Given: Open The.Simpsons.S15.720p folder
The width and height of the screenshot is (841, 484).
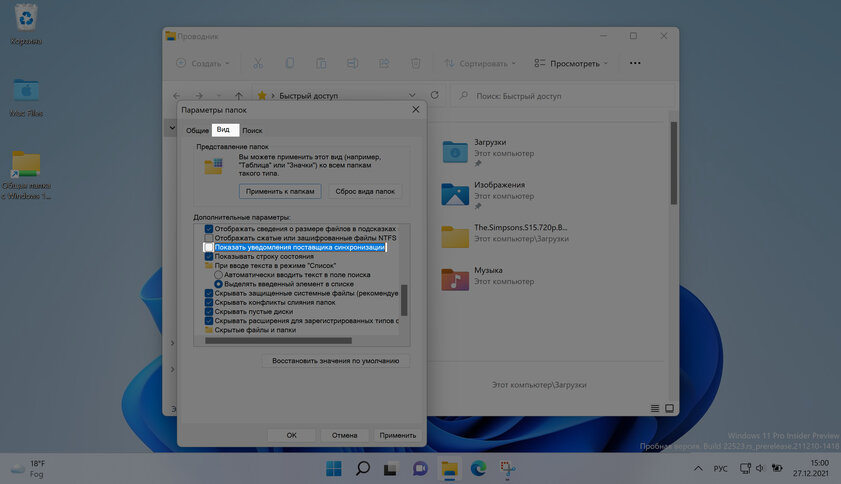Looking at the screenshot, I should tap(505, 237).
